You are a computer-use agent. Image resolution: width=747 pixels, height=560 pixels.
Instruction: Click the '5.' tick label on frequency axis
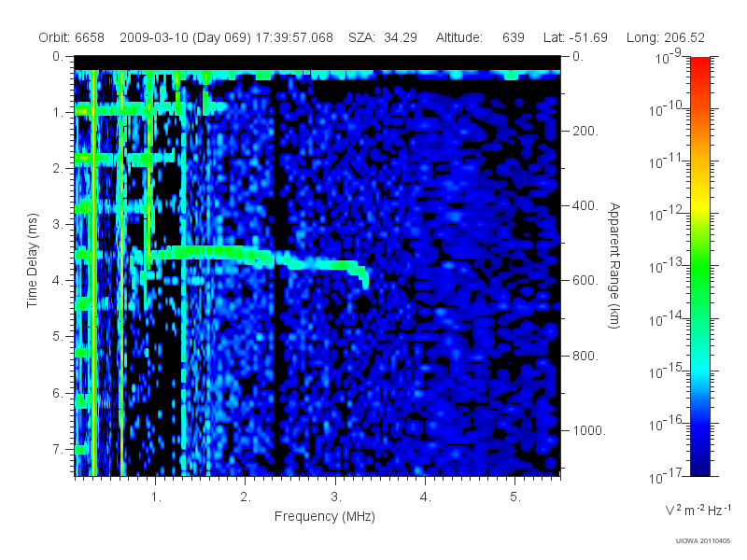[x=515, y=497]
